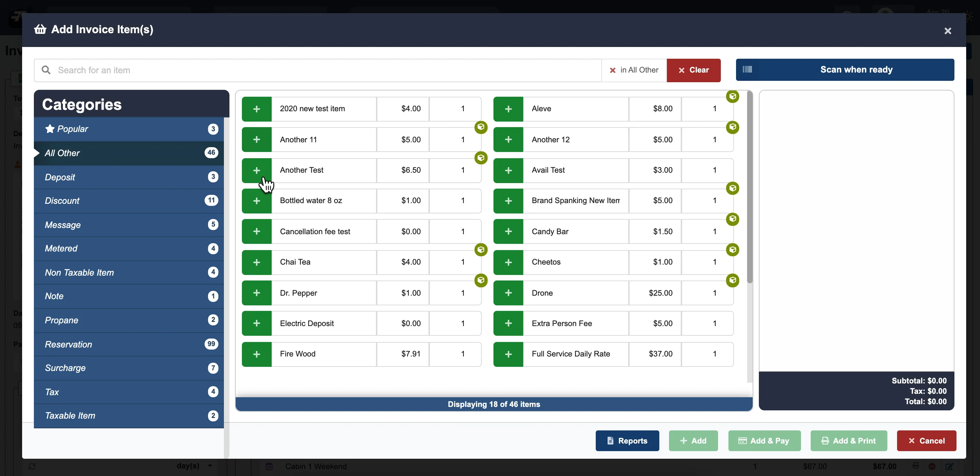Click the search magnifier icon
This screenshot has width=980, height=476.
coord(46,70)
